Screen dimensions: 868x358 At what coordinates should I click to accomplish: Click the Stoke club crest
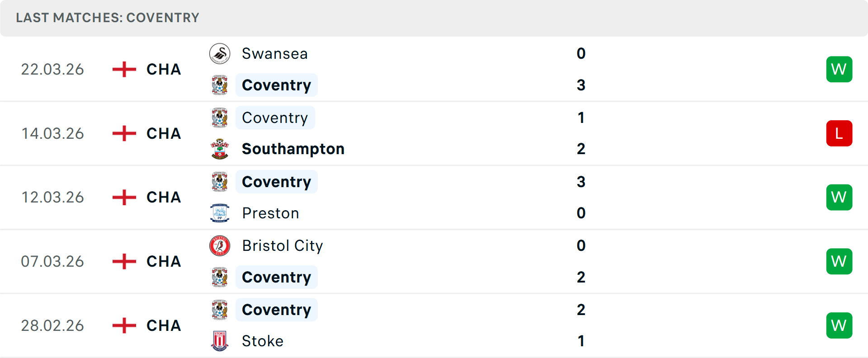coord(220,341)
